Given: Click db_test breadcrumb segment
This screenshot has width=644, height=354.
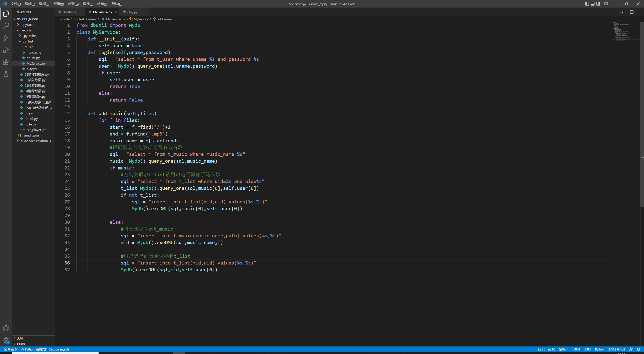Looking at the screenshot, I should (x=79, y=19).
